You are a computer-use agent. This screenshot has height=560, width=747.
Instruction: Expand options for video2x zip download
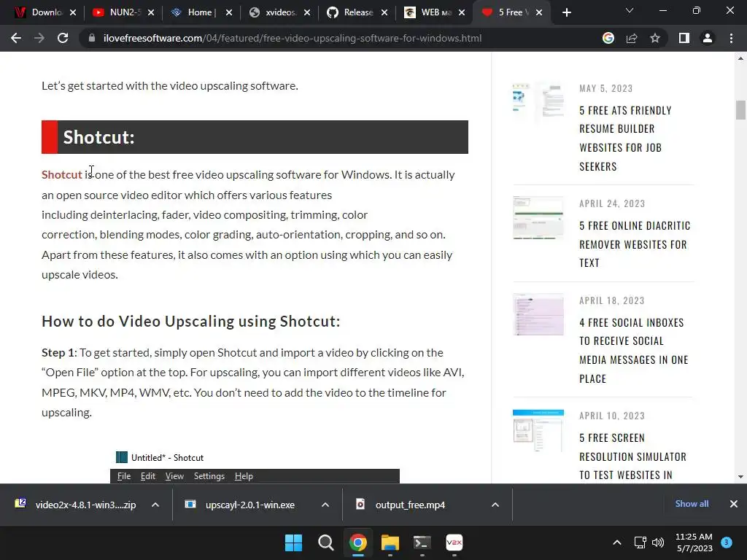[155, 505]
